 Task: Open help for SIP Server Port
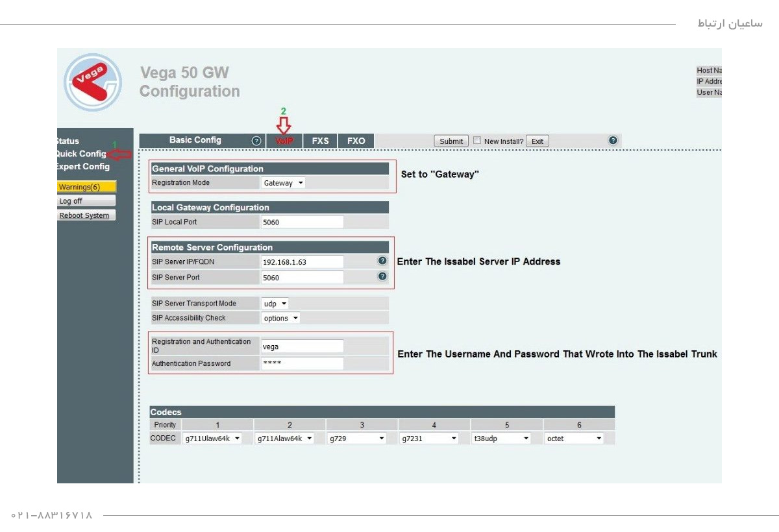[382, 276]
